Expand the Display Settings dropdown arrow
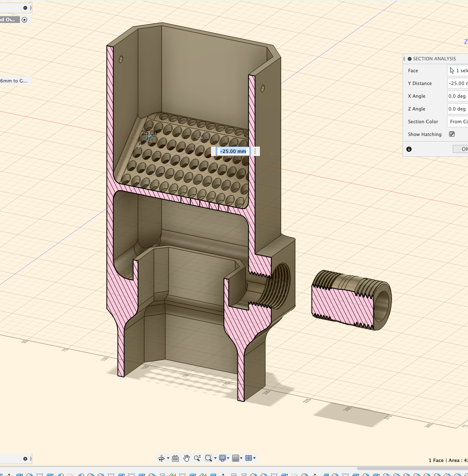This screenshot has height=476, width=468. coord(228,458)
